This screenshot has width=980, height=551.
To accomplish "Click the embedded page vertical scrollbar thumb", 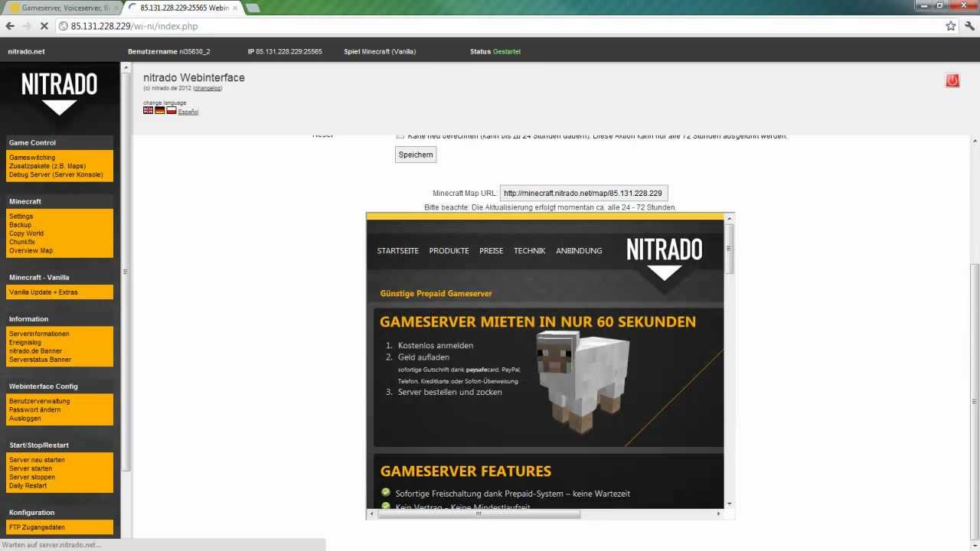I will tap(730, 249).
